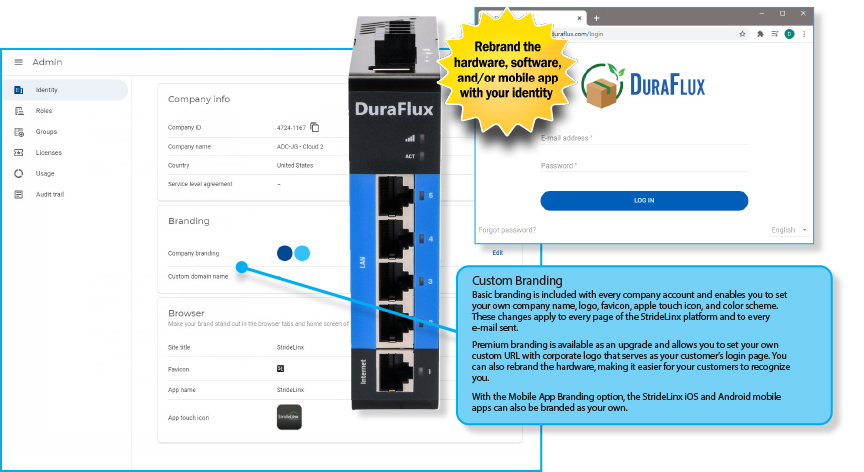Select Identity in the admin sidebar
The image size is (864, 472).
pyautogui.click(x=65, y=90)
